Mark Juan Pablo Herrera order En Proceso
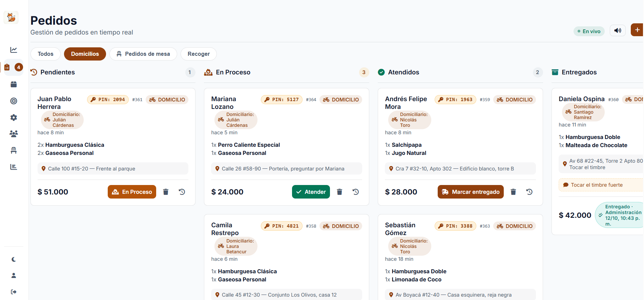The width and height of the screenshot is (644, 300). pyautogui.click(x=132, y=192)
